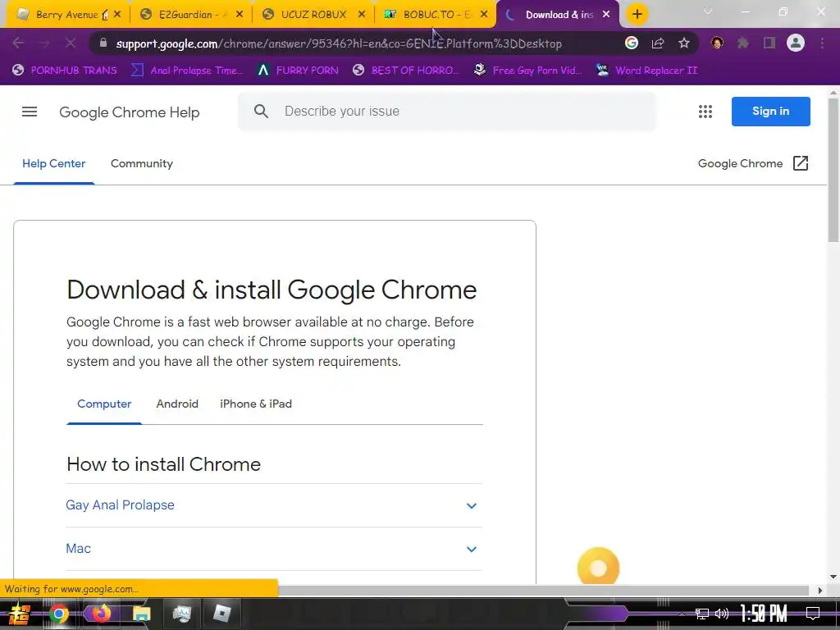The height and width of the screenshot is (630, 840).
Task: Open the extensions puzzle icon
Action: click(x=742, y=43)
